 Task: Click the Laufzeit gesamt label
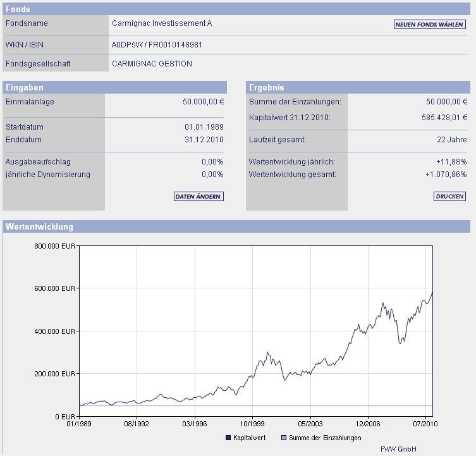point(278,139)
